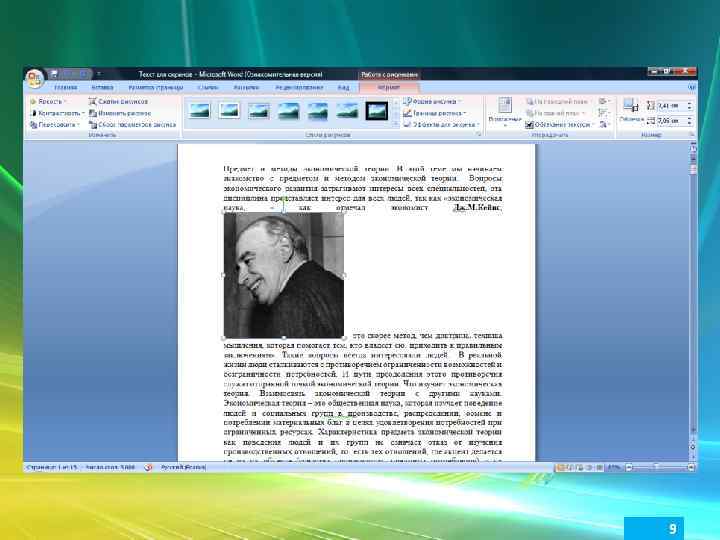Open Picture Effects (Эффекты для рисунка) dropdown
Image resolution: width=720 pixels, height=540 pixels.
click(x=441, y=124)
